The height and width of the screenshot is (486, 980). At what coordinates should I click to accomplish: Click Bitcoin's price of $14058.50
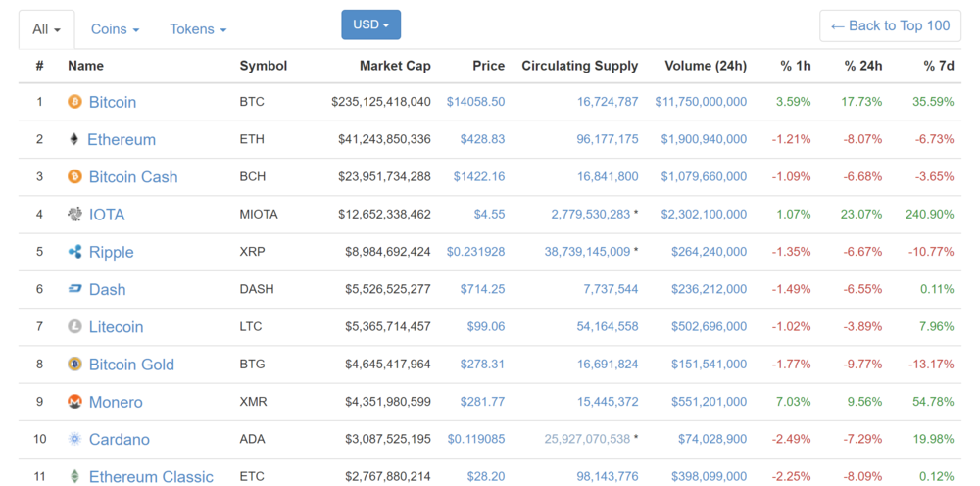point(475,102)
